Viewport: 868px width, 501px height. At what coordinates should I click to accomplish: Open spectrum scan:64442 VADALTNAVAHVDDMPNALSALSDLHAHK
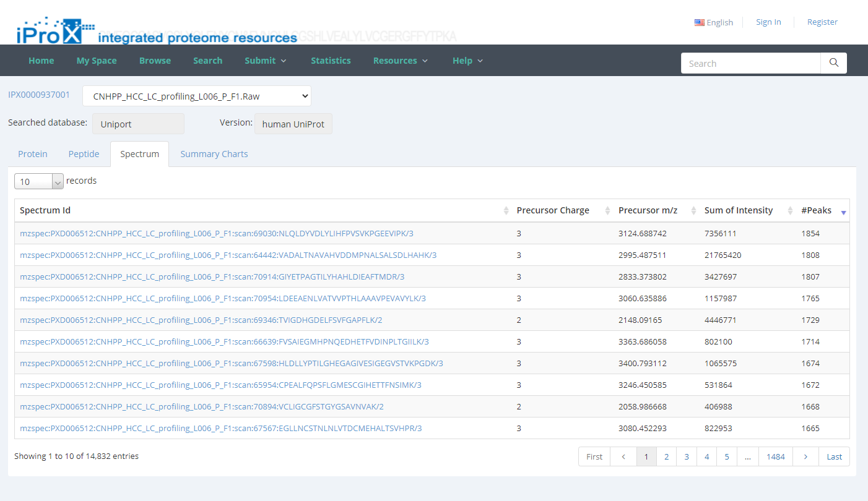click(x=228, y=255)
